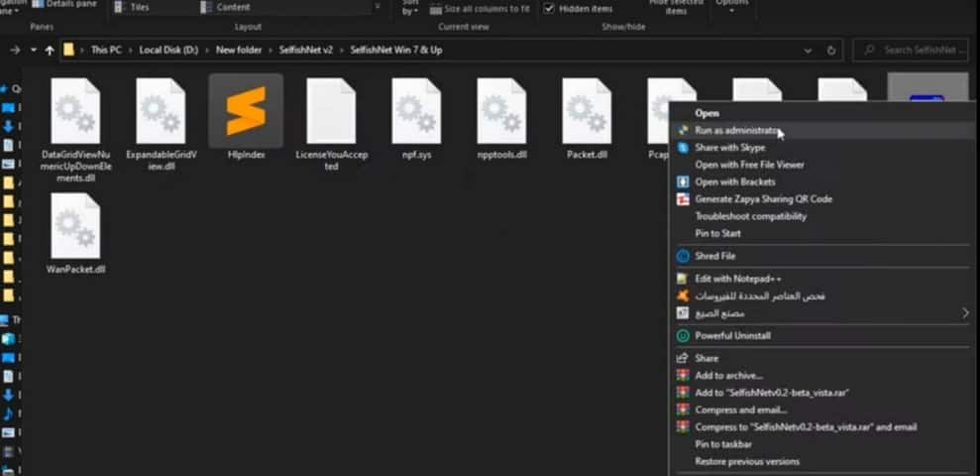Toggle the Hidden items checkbox
Image resolution: width=980 pixels, height=476 pixels.
[x=549, y=8]
